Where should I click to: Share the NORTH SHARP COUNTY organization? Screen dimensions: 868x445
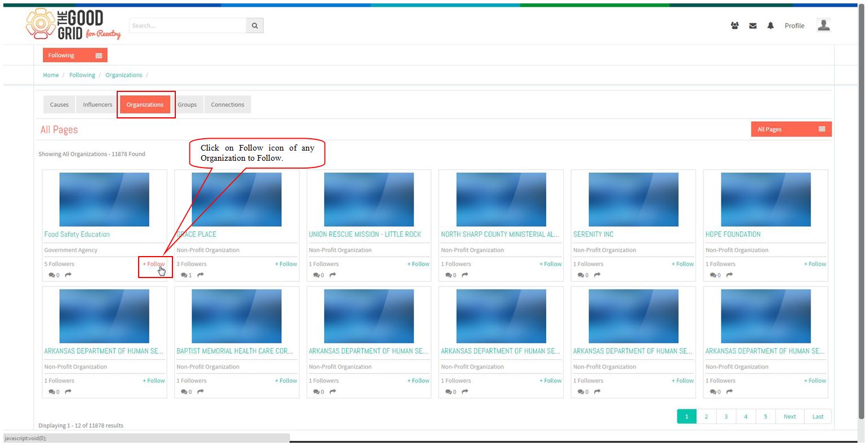(465, 275)
